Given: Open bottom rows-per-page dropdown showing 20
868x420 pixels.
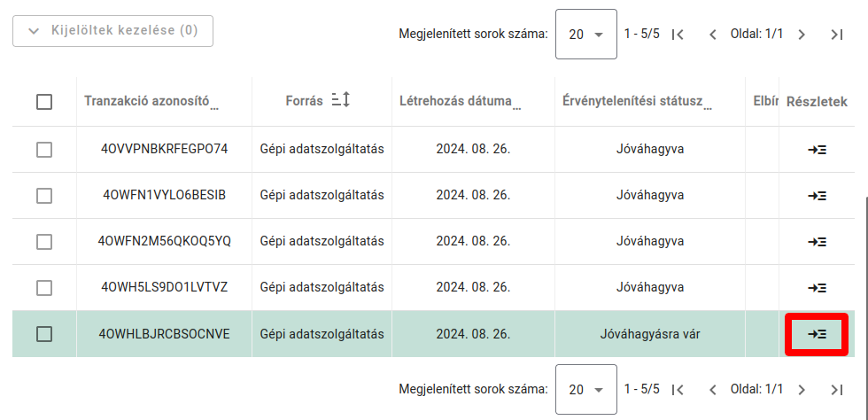Looking at the screenshot, I should point(585,389).
